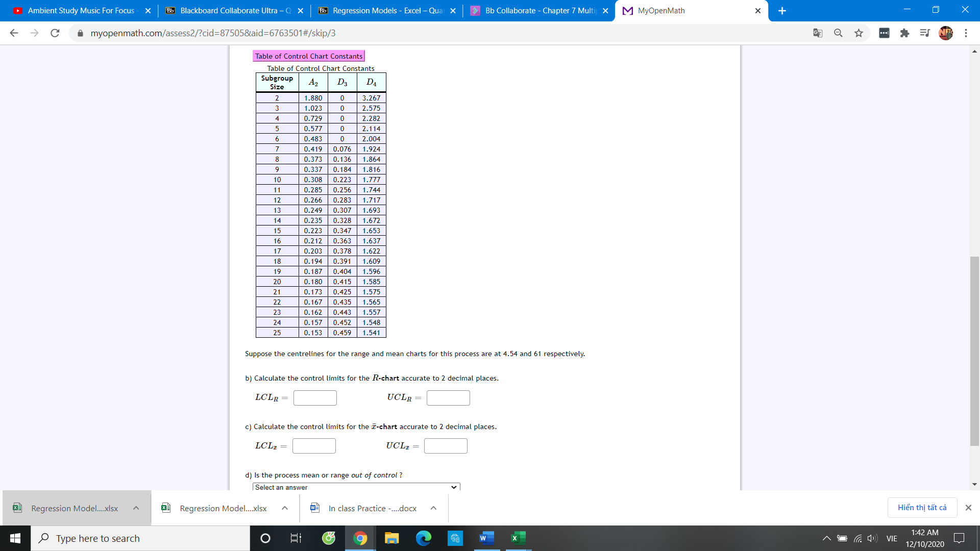Click the Microsoft Edge taskbar icon
This screenshot has width=980, height=551.
coord(424,538)
